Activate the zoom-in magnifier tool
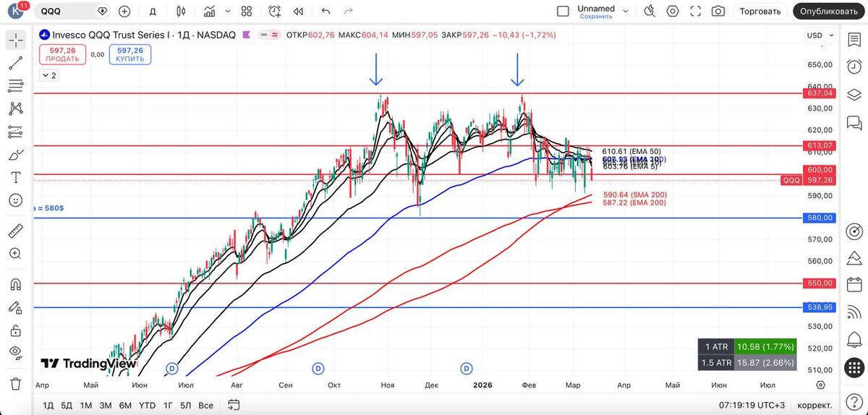Image resolution: width=868 pixels, height=415 pixels. click(x=16, y=254)
